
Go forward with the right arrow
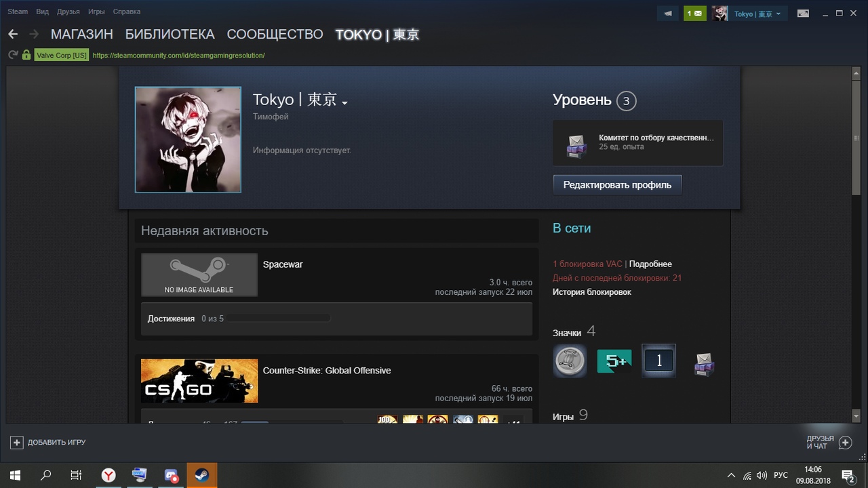34,34
